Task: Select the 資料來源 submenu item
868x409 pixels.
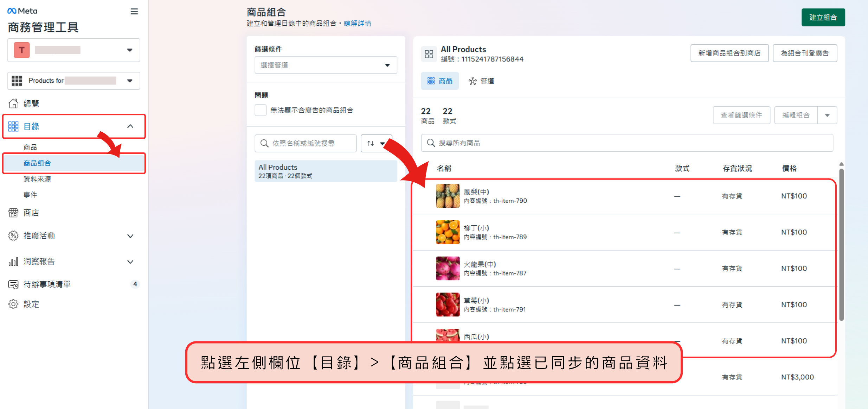Action: click(x=37, y=179)
